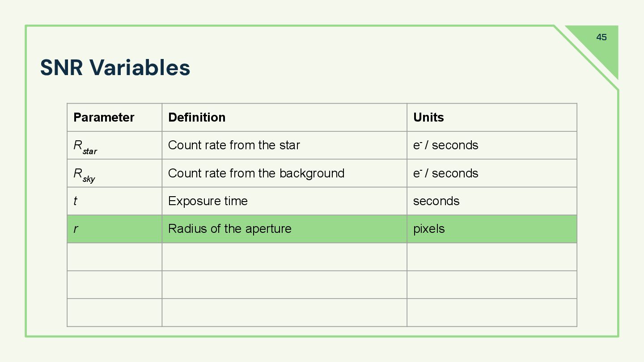Click the empty cell directly below "pixels"
The height and width of the screenshot is (362, 644).
click(x=491, y=257)
